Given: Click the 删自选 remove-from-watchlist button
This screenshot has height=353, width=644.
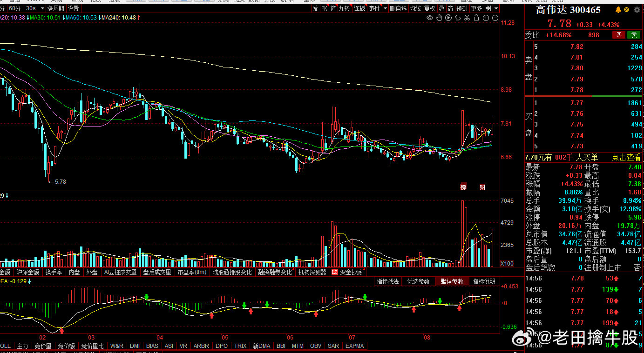Looking at the screenshot, I should (x=398, y=8).
